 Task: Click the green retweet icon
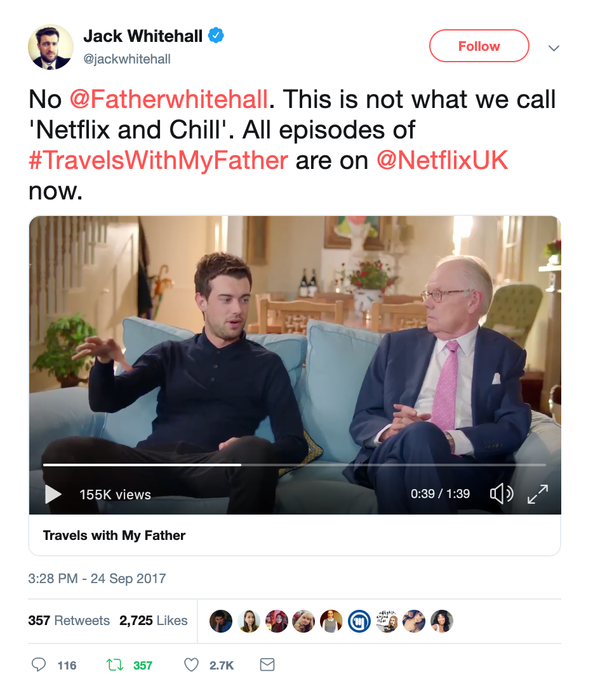pos(115,665)
